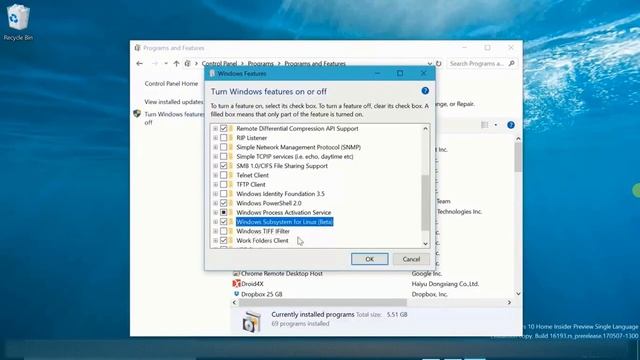Click the help icon in Windows Features dialog
Viewport: 640px width, 360px height.
[425, 91]
